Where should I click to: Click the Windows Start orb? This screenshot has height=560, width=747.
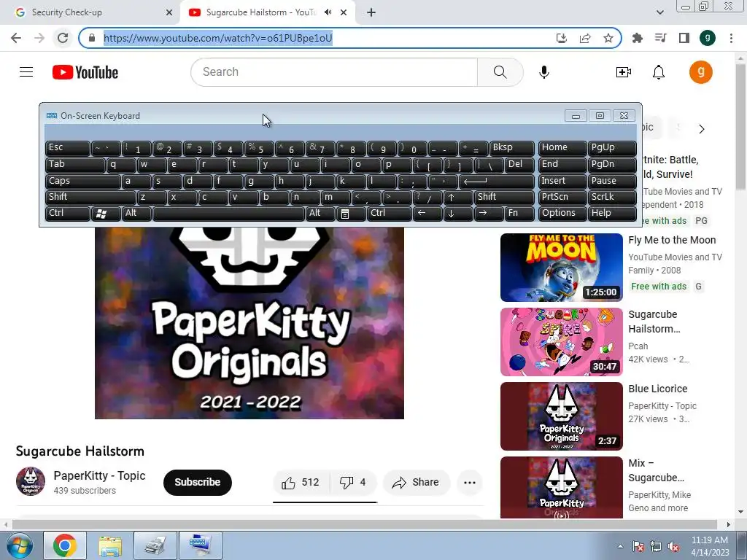point(19,545)
